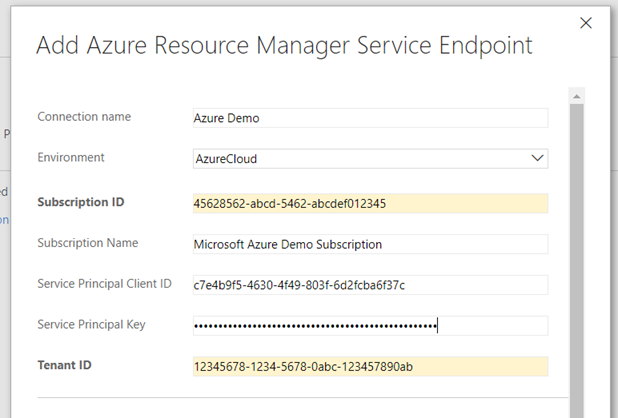Click the Environment label

[71, 158]
